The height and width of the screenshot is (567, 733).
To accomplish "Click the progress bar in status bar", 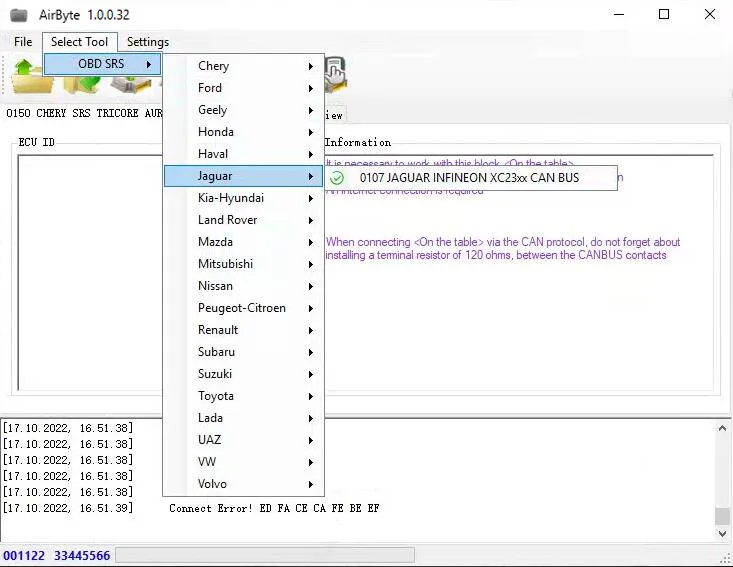I will (x=265, y=555).
